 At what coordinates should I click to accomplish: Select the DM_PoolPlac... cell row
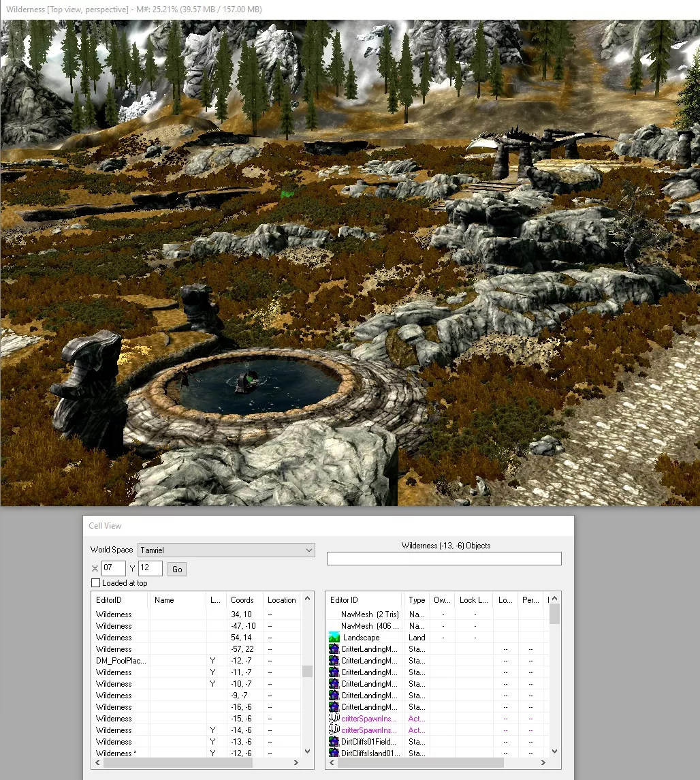pyautogui.click(x=196, y=661)
